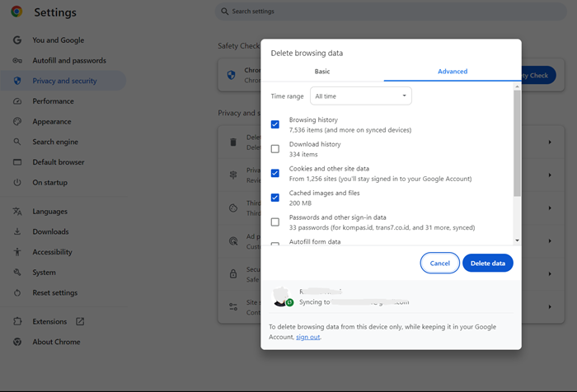577x392 pixels.
Task: Click the System wrench icon
Action: point(17,272)
